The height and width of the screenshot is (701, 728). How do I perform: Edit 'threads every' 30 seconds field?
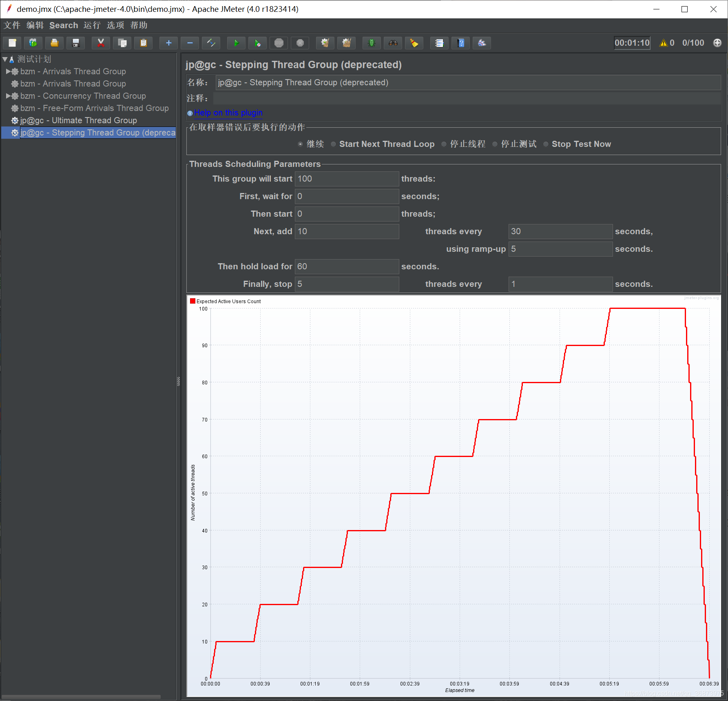pyautogui.click(x=560, y=231)
